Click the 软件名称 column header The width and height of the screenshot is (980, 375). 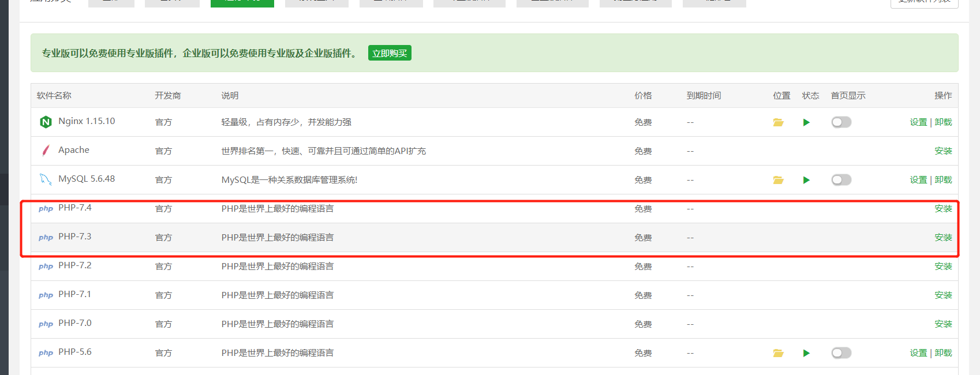54,96
